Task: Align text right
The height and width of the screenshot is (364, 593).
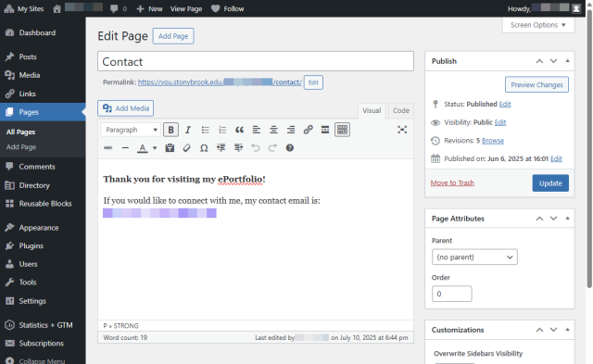Action: [291, 130]
